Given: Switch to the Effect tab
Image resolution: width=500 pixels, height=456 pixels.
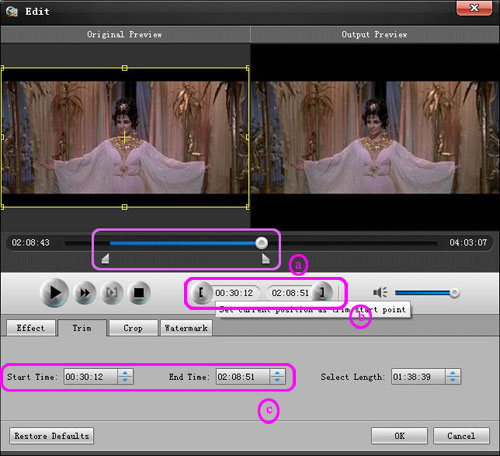Looking at the screenshot, I should (x=31, y=328).
